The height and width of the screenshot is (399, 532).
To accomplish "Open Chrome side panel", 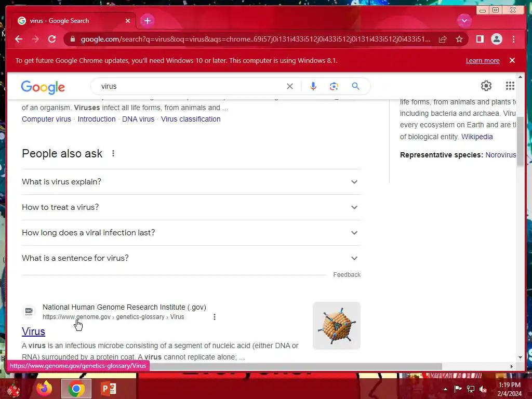I will pyautogui.click(x=480, y=39).
